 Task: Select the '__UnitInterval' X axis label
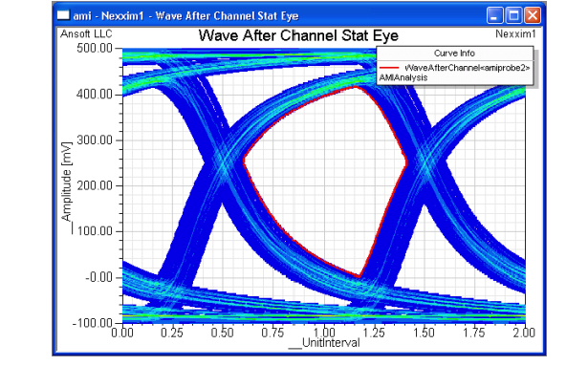(x=324, y=343)
